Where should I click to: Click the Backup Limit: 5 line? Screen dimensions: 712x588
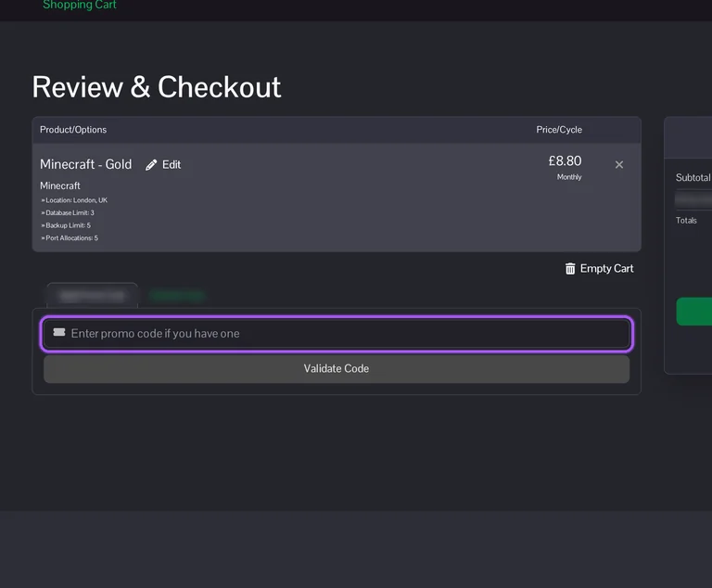66,225
